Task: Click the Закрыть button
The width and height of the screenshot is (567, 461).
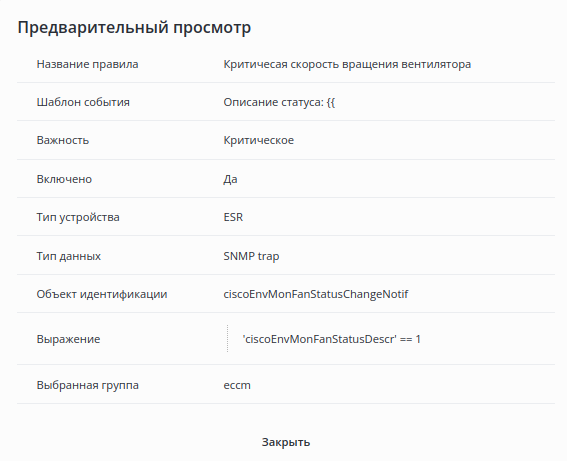Action: (286, 442)
